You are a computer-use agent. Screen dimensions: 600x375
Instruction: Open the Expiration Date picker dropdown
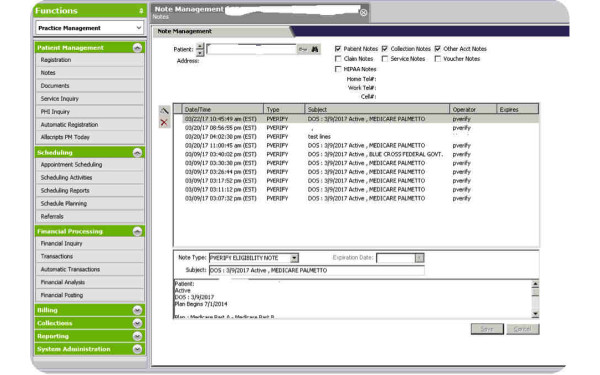419,258
